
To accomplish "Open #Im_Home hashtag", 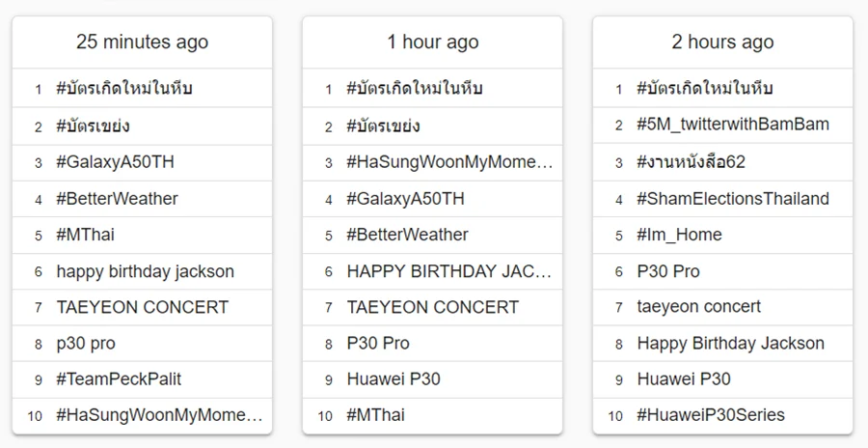I will tap(679, 235).
